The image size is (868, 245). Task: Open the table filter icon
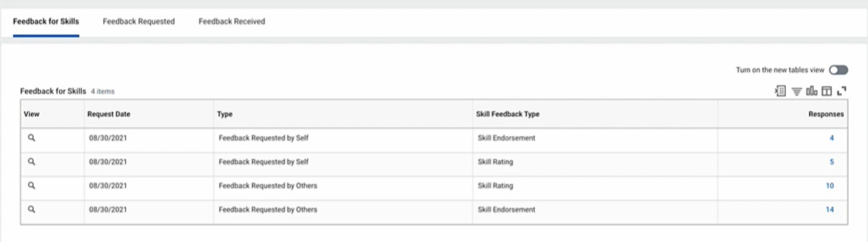click(796, 91)
